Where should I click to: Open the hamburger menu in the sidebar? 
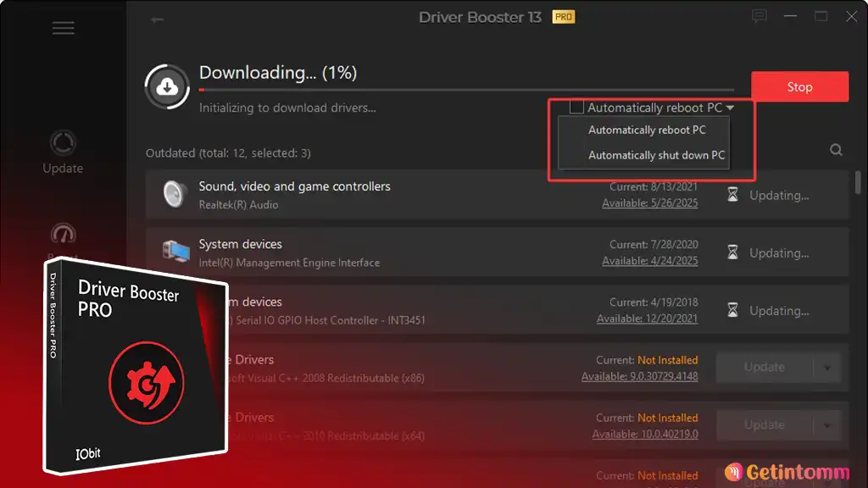[63, 28]
